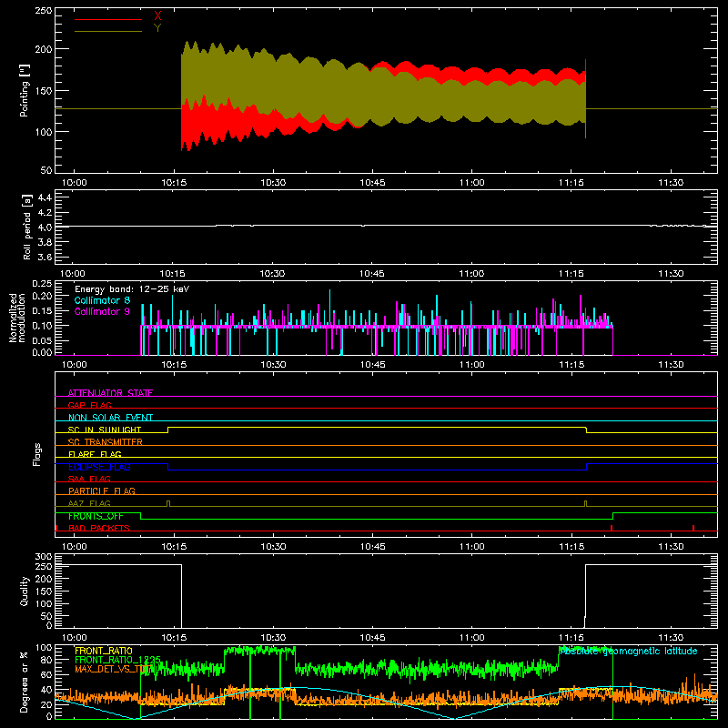Click the magenta "Collimator 9" legend entry

coord(102,311)
